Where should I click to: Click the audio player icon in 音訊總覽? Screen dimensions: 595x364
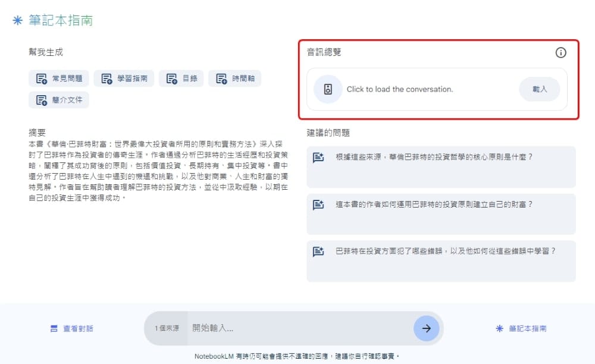(328, 89)
